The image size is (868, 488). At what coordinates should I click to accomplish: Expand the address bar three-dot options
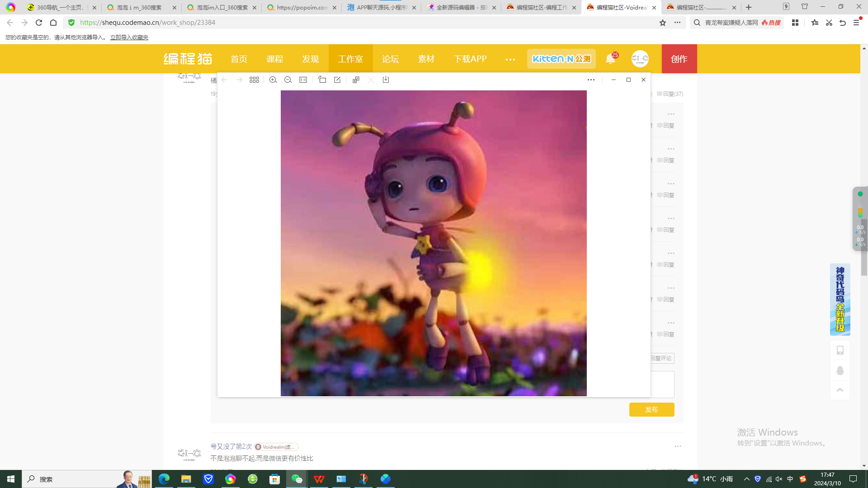tap(677, 23)
